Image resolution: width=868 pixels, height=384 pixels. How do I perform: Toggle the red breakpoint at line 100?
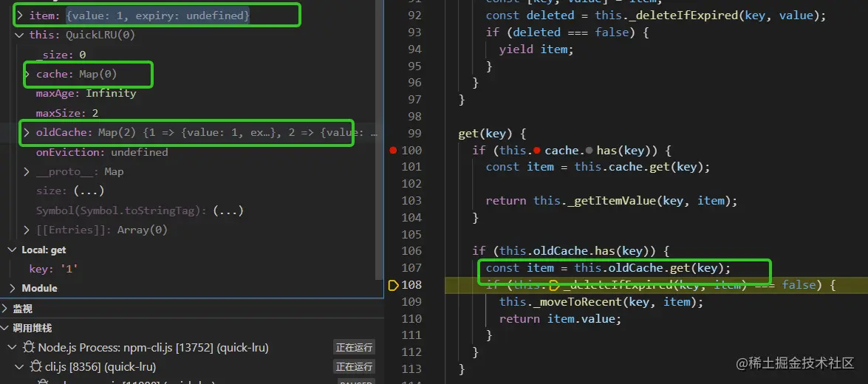pos(393,150)
